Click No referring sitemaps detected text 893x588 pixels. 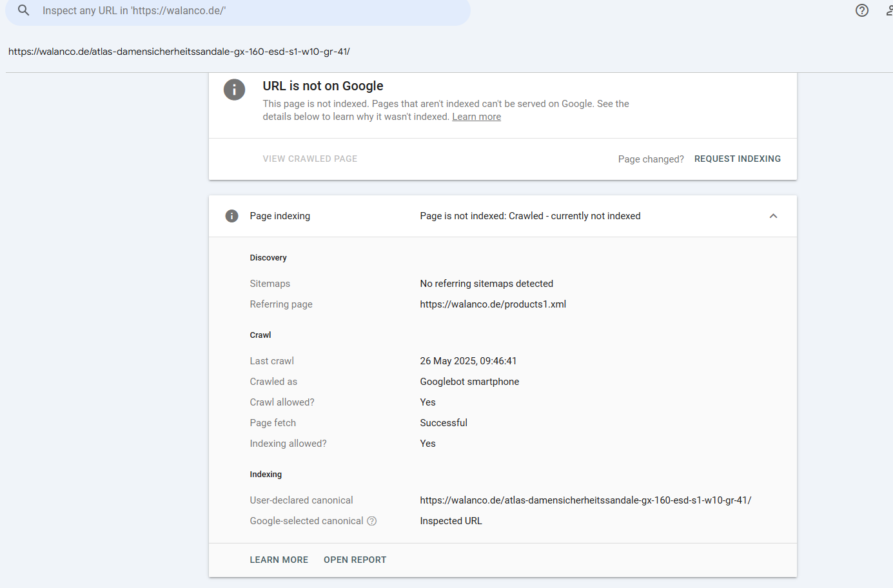487,284
